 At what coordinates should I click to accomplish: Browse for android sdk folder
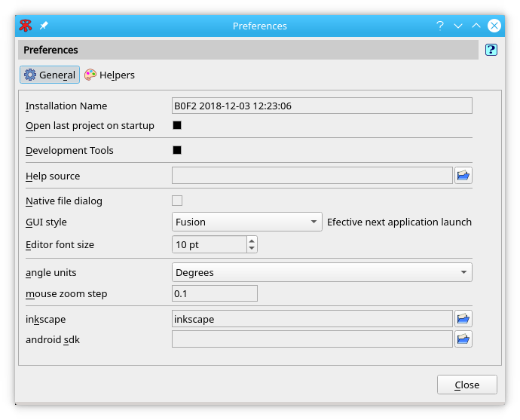coord(463,339)
